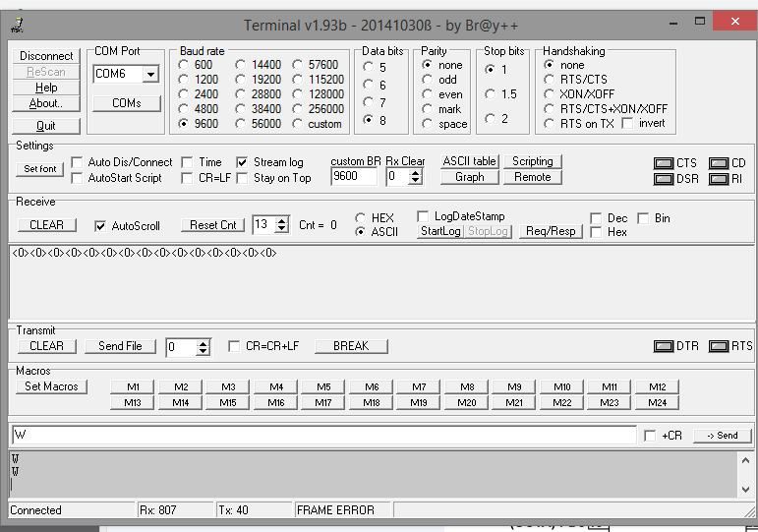Adjust the Receive count spinner showing 13
Viewport: 758px width, 532px height.
click(x=282, y=225)
